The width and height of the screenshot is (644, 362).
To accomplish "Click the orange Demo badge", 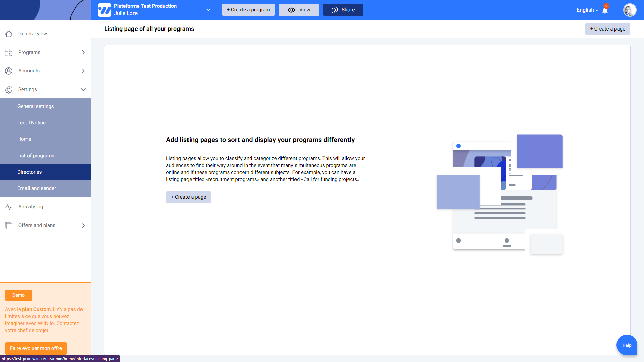I will point(18,295).
